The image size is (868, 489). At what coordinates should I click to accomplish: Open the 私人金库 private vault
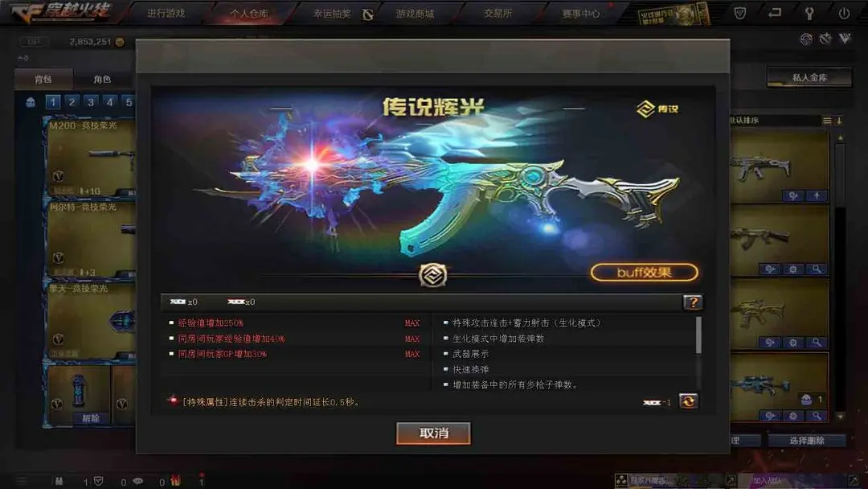pos(809,77)
